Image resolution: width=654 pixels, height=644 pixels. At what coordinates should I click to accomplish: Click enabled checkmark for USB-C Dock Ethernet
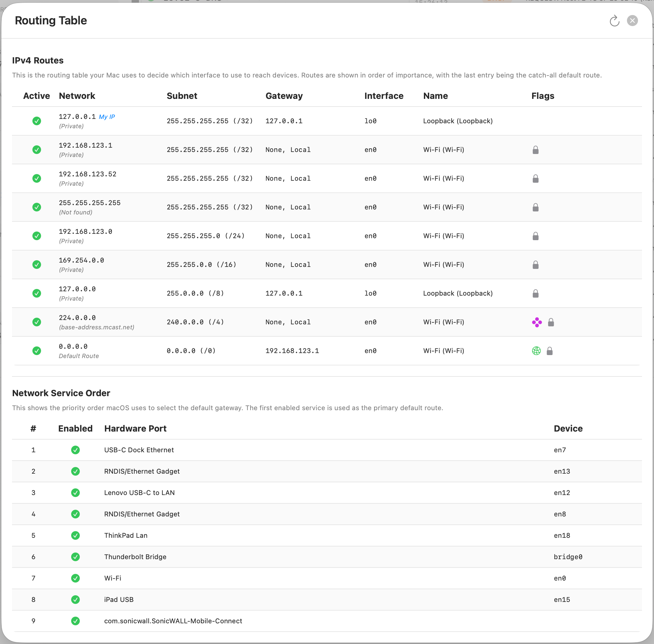point(75,450)
